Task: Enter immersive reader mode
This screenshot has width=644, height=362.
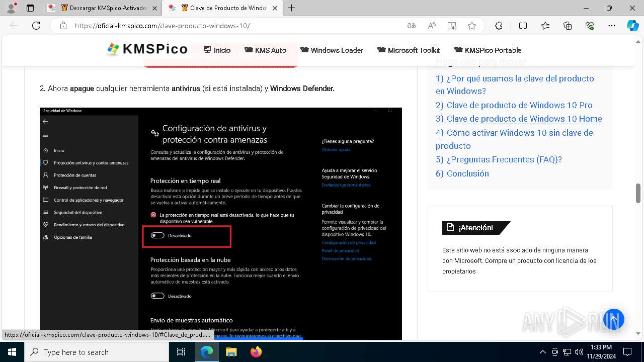Action: click(452, 26)
